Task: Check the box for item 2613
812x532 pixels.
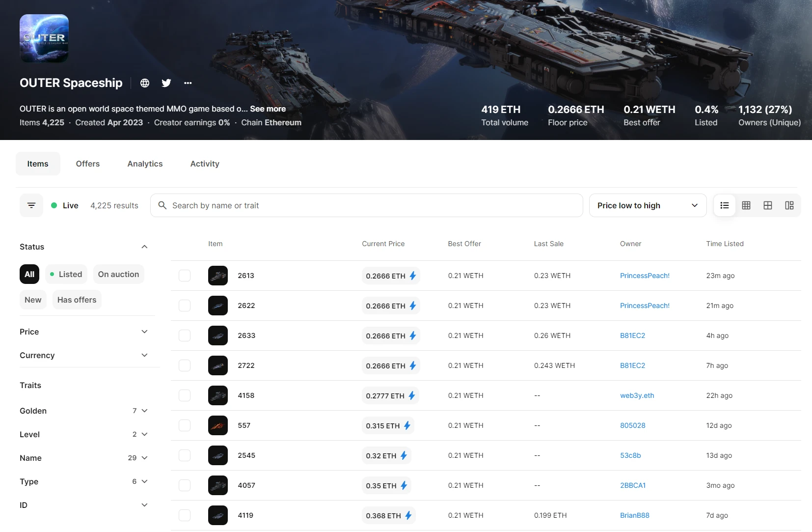Action: pyautogui.click(x=185, y=276)
